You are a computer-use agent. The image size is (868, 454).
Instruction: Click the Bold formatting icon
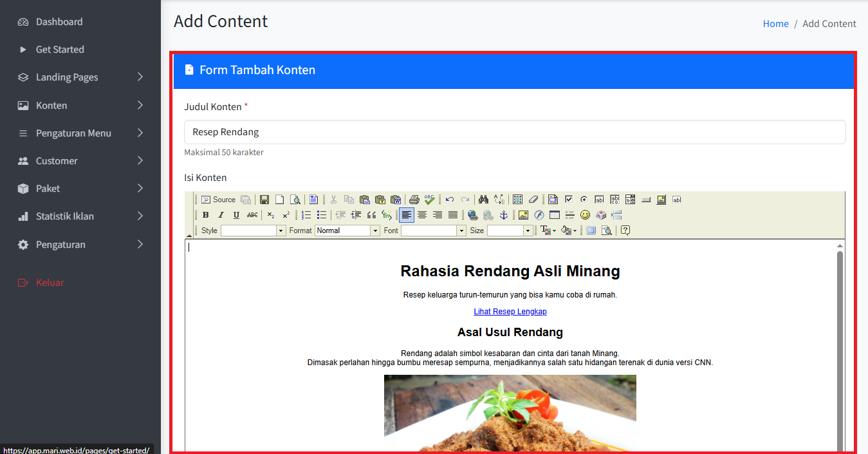[206, 215]
